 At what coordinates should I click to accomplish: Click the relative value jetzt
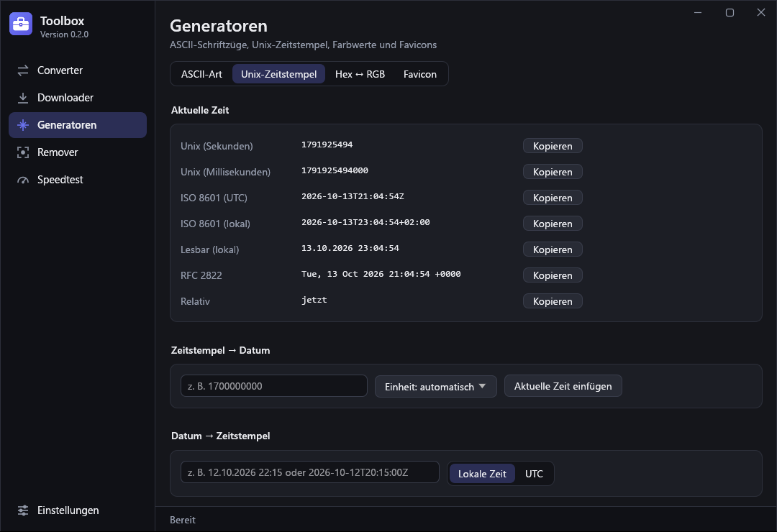tap(314, 300)
